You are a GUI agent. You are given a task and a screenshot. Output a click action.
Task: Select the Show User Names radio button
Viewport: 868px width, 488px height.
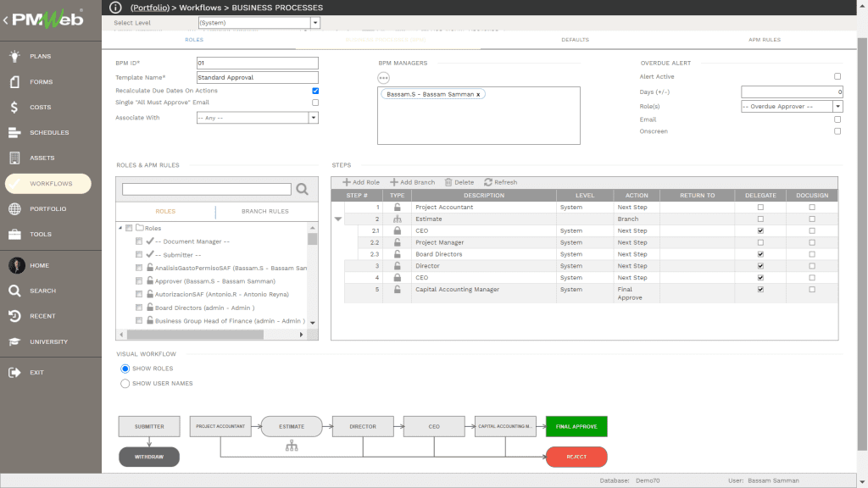point(125,384)
